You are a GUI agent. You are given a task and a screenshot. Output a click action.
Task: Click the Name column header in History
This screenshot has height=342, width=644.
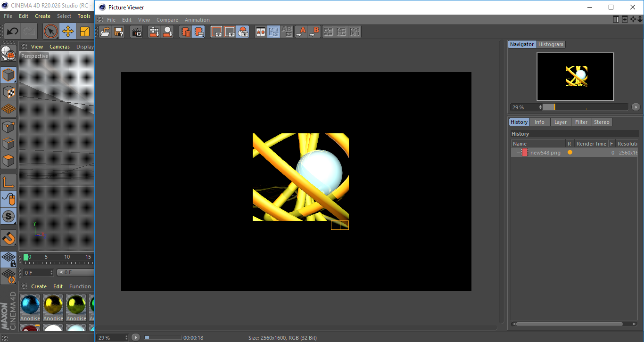(538, 144)
